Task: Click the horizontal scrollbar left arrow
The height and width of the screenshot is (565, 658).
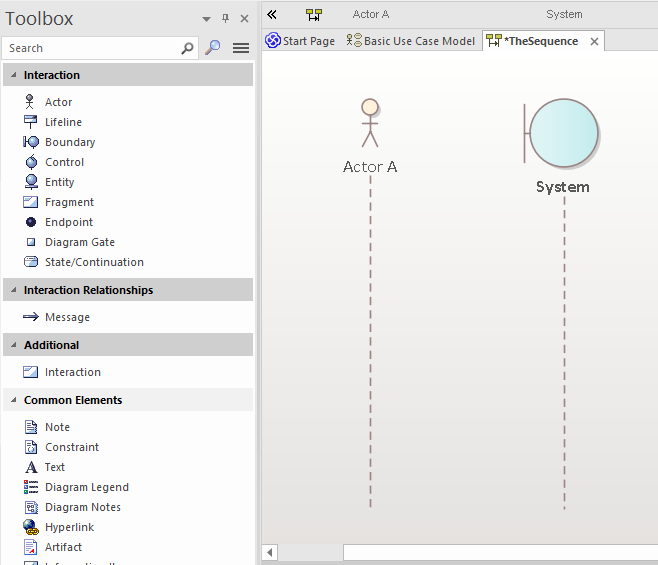Action: pyautogui.click(x=270, y=552)
